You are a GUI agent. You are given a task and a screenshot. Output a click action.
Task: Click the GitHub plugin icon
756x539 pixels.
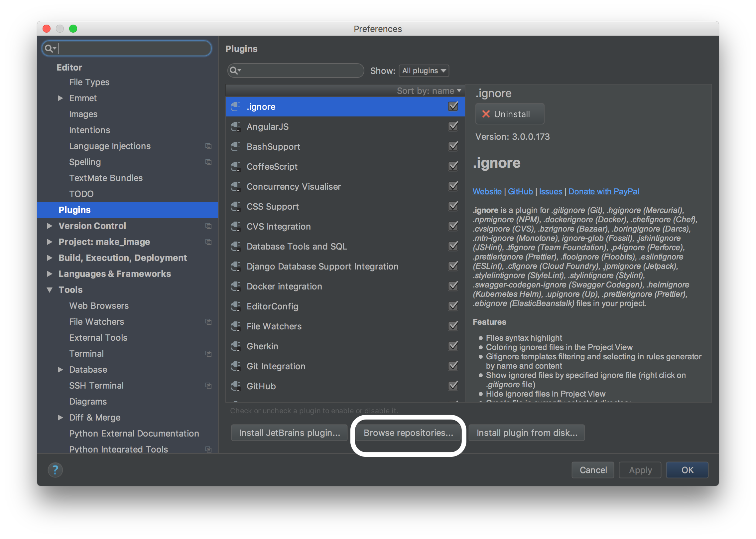(236, 386)
